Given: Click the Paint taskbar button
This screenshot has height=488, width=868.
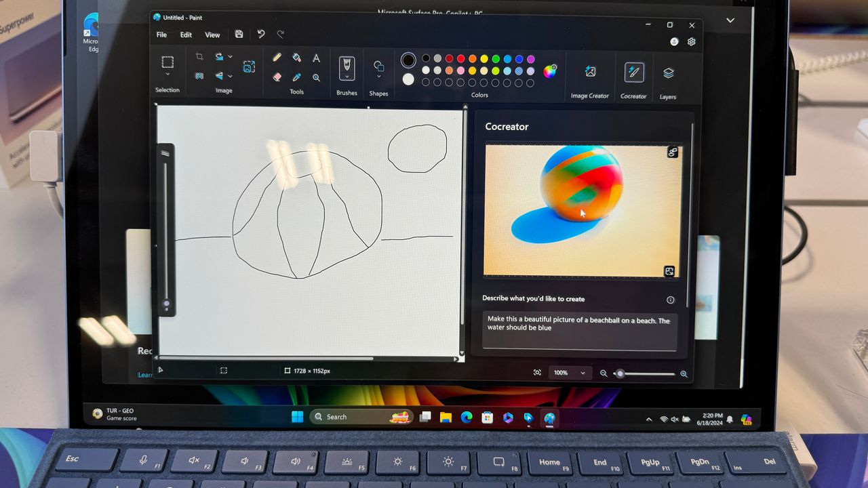Looking at the screenshot, I should pos(549,418).
